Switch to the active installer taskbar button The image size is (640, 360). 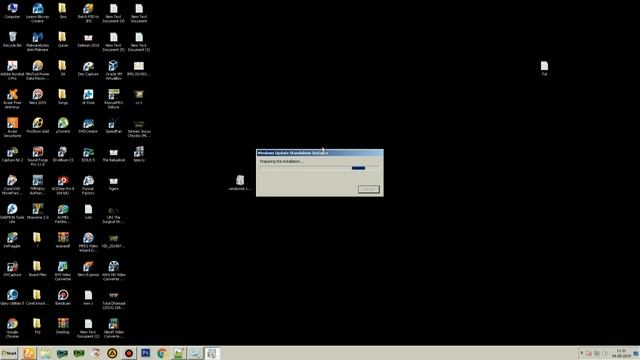click(212, 353)
